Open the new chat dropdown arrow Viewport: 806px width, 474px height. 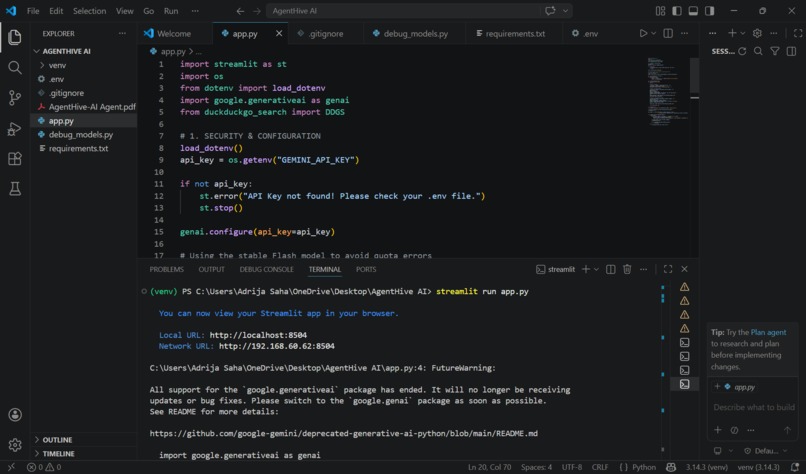743,33
